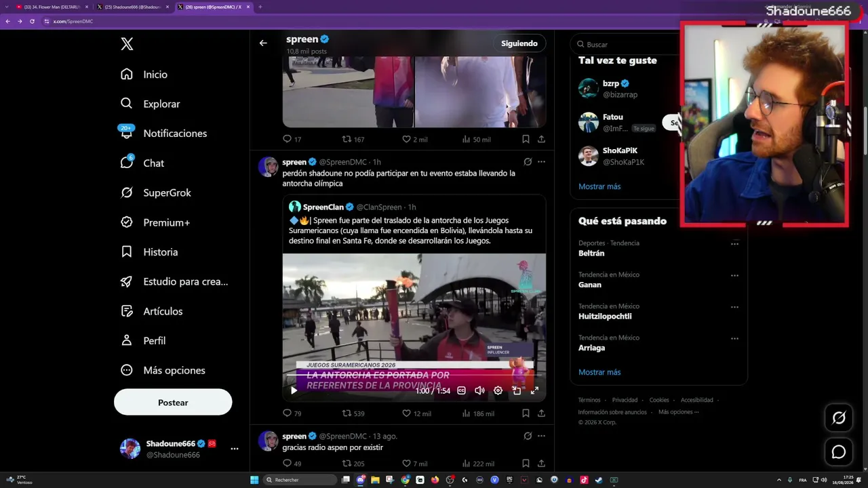Bookmark the antorcha olímpica post
The image size is (868, 488).
526,413
